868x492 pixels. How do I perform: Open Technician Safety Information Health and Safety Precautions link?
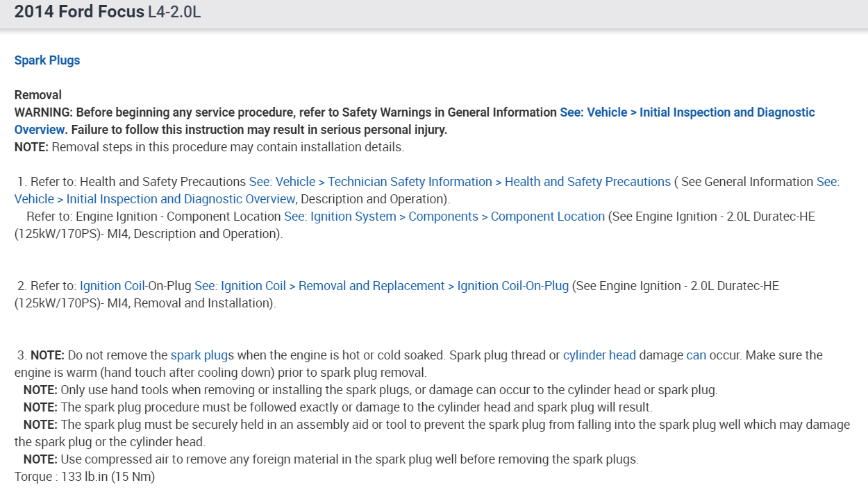click(460, 182)
